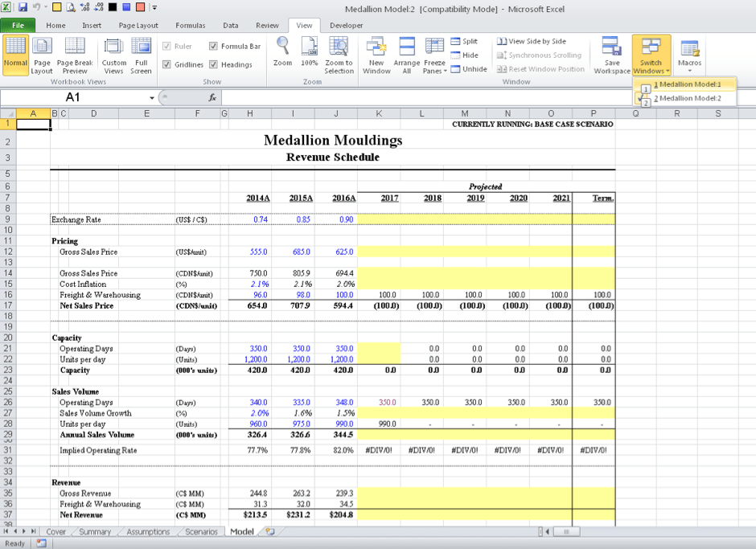This screenshot has height=549, width=756.
Task: Save the workbook from the quick access toolbar
Action: point(23,7)
